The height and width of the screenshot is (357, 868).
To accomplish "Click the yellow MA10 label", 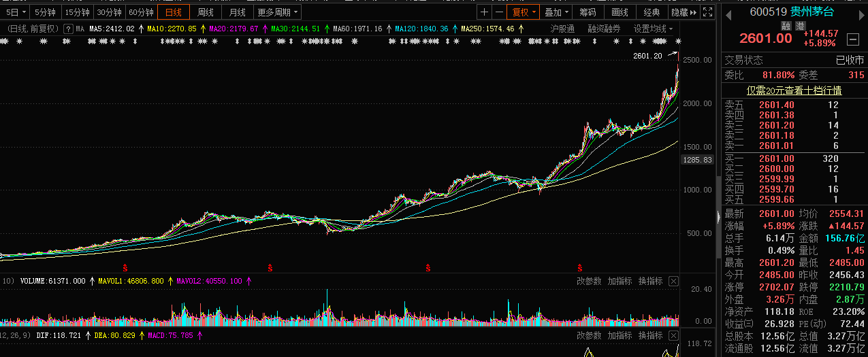I will click(x=172, y=29).
